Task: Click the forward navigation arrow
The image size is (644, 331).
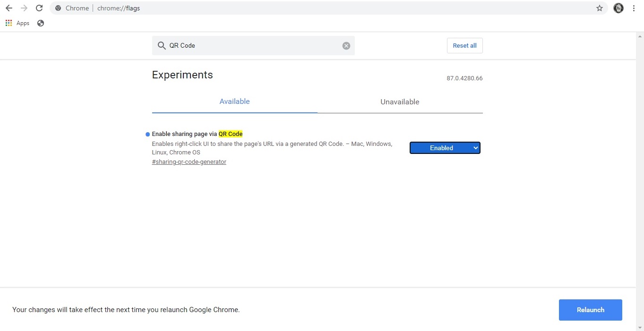Action: pos(24,8)
